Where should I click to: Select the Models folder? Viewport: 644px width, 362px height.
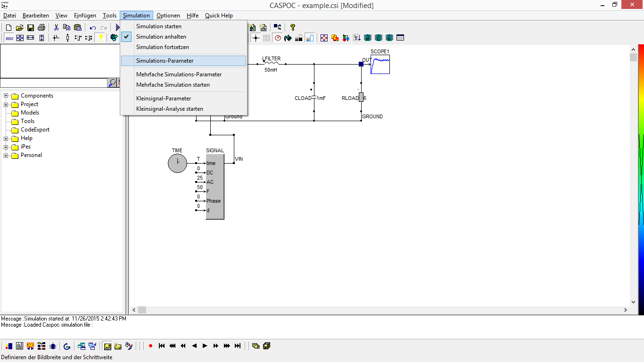(25, 113)
